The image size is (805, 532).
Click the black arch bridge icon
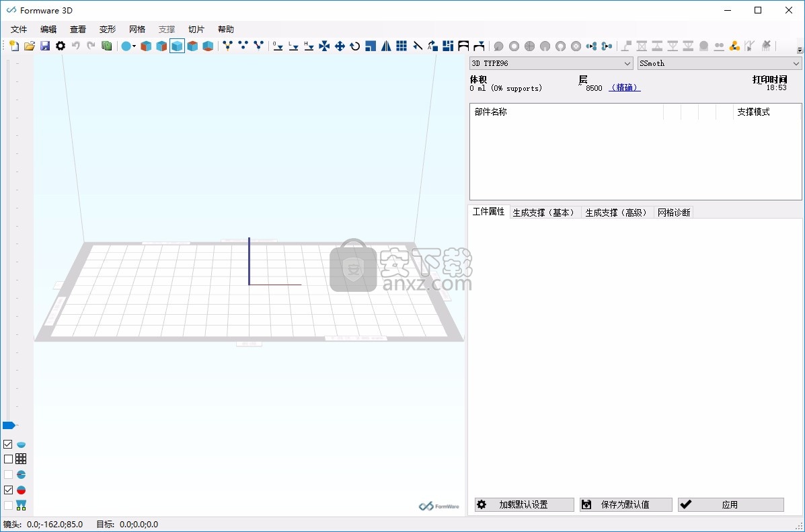pyautogui.click(x=463, y=46)
